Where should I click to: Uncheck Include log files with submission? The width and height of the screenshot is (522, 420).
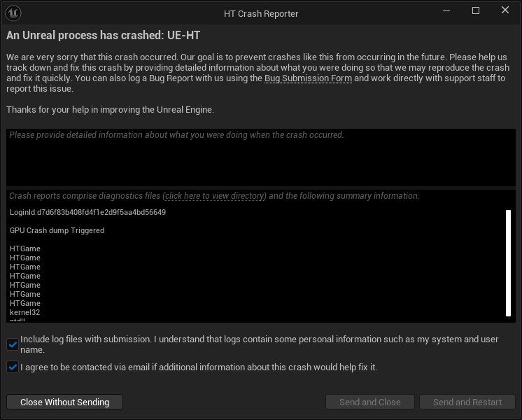(x=13, y=344)
